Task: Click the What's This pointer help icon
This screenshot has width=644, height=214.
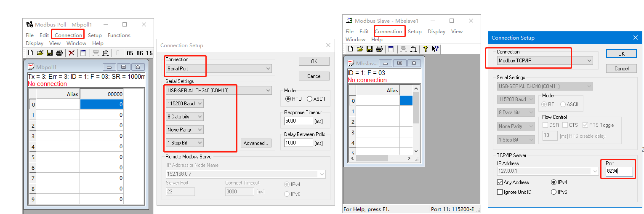Action: point(435,49)
